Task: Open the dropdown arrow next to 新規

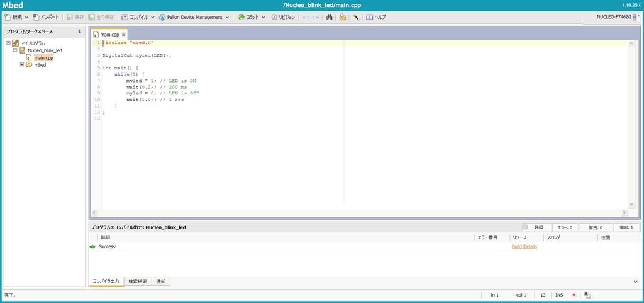Action: pos(26,17)
